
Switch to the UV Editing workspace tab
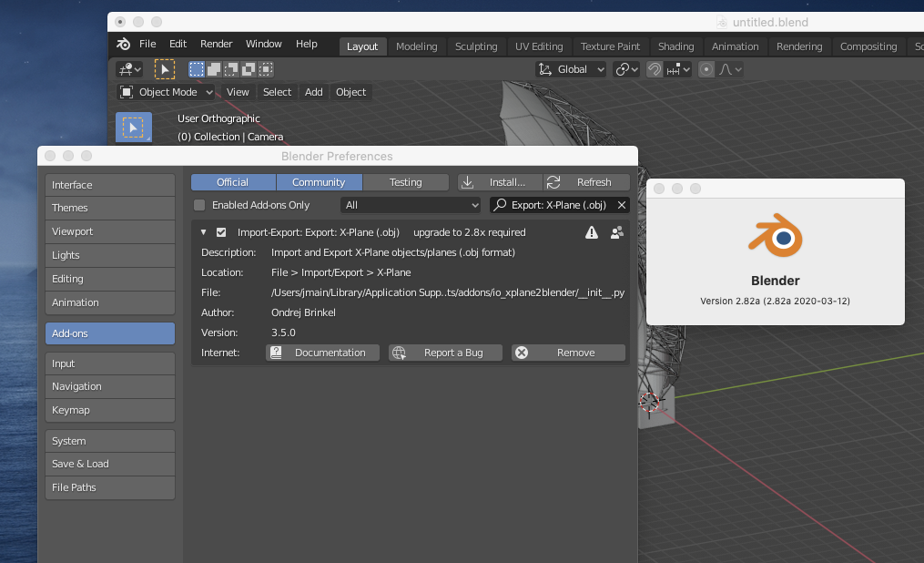coord(539,46)
